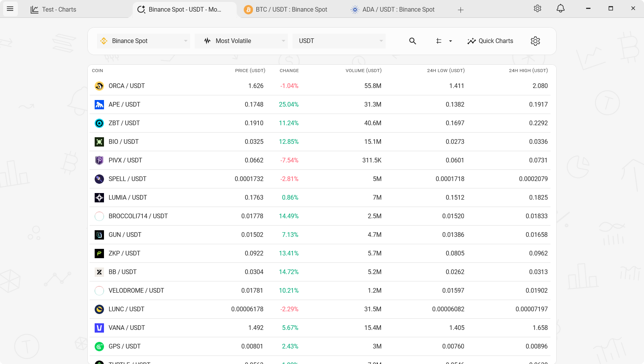Click the APE coin logo
This screenshot has height=364, width=644.
(99, 105)
